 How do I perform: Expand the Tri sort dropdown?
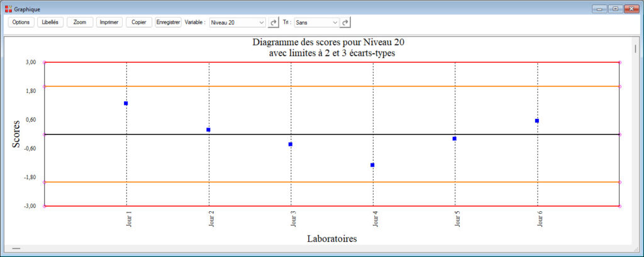(316, 22)
